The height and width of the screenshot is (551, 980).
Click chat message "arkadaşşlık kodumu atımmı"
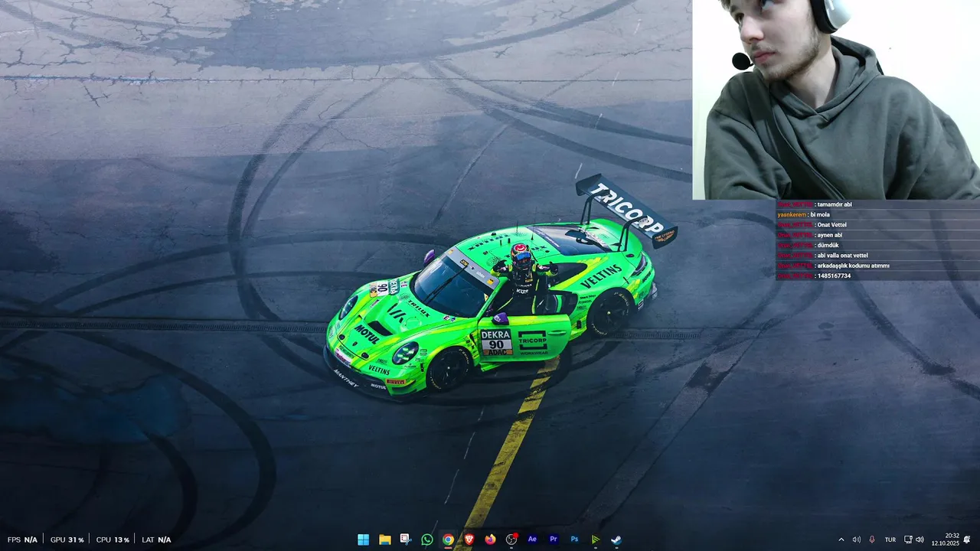coord(853,266)
